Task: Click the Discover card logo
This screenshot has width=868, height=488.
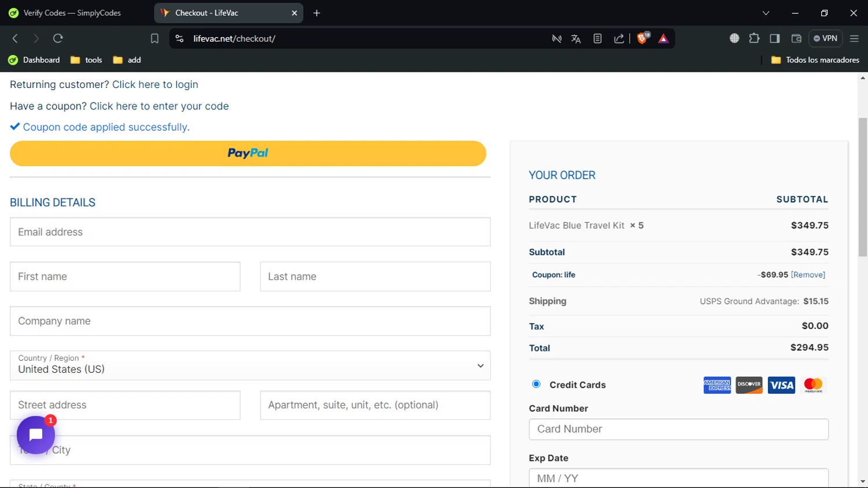Action: 749,385
